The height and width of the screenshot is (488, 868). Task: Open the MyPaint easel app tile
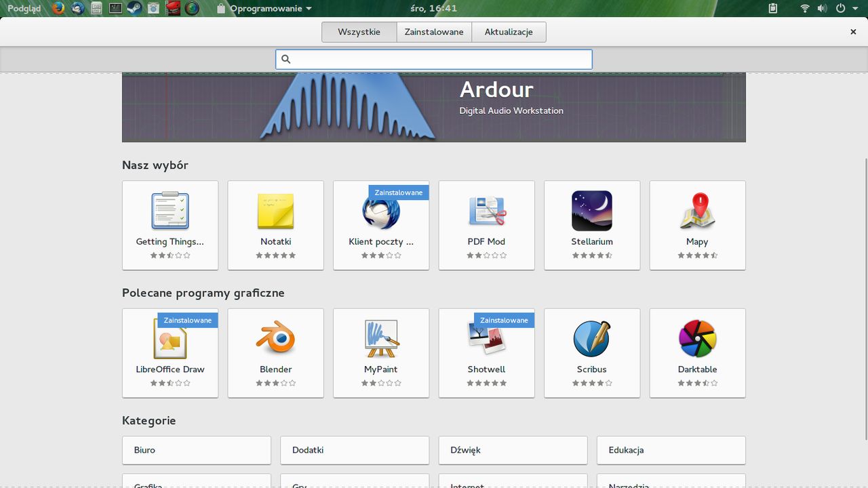click(381, 353)
